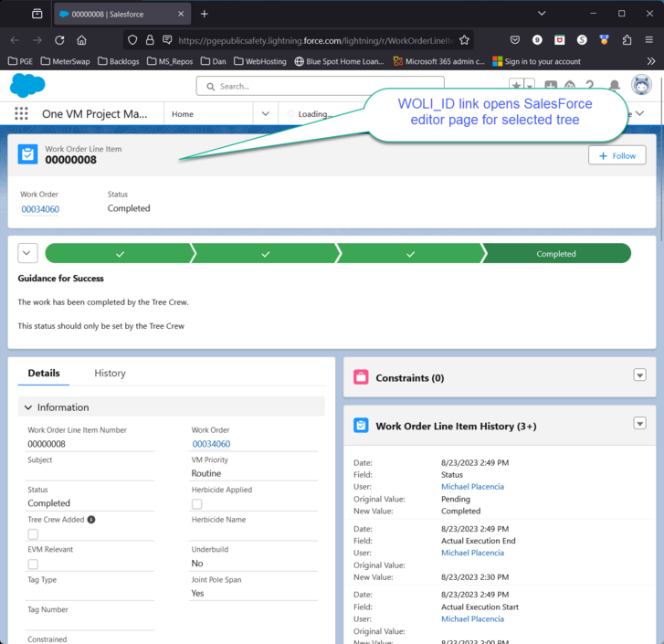
Task: Click the Follow button
Action: (617, 155)
